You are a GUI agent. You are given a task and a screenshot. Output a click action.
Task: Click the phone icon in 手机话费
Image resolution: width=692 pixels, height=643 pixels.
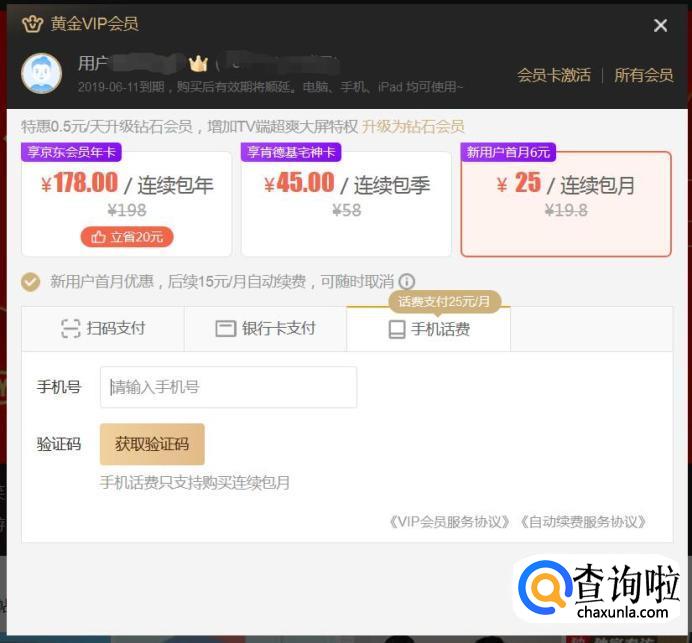click(x=397, y=330)
